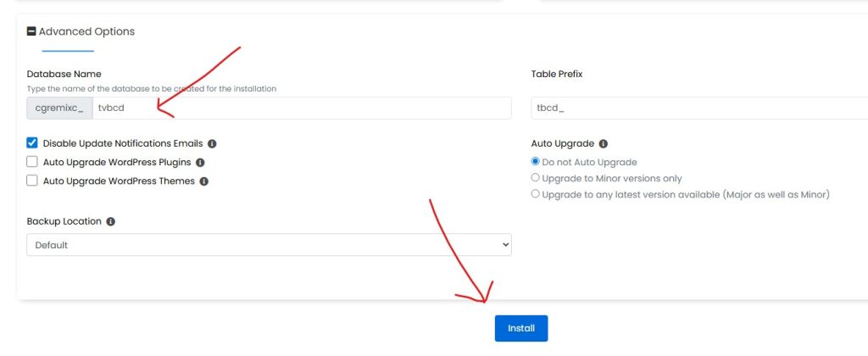The image size is (868, 356).
Task: Collapse the Advanced Options section icon
Action: pos(31,31)
